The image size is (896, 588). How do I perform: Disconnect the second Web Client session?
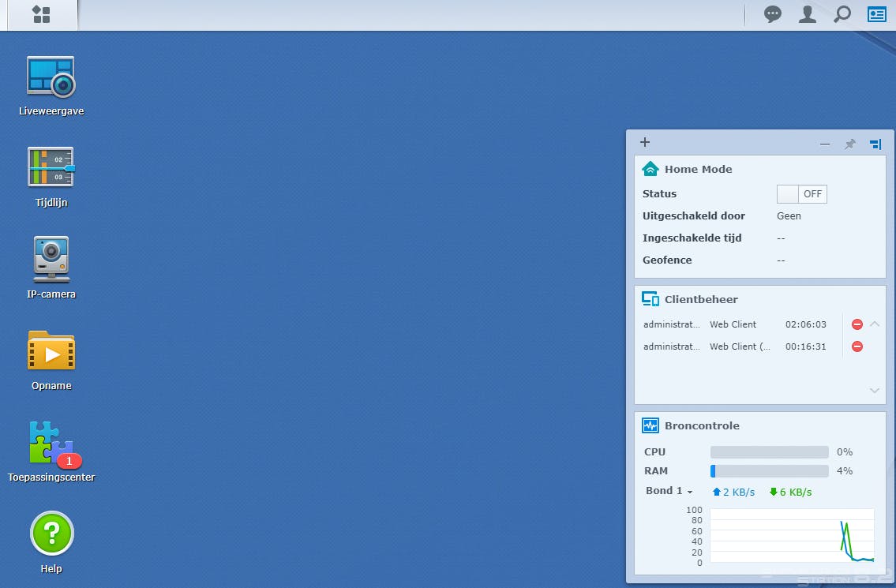pos(857,346)
